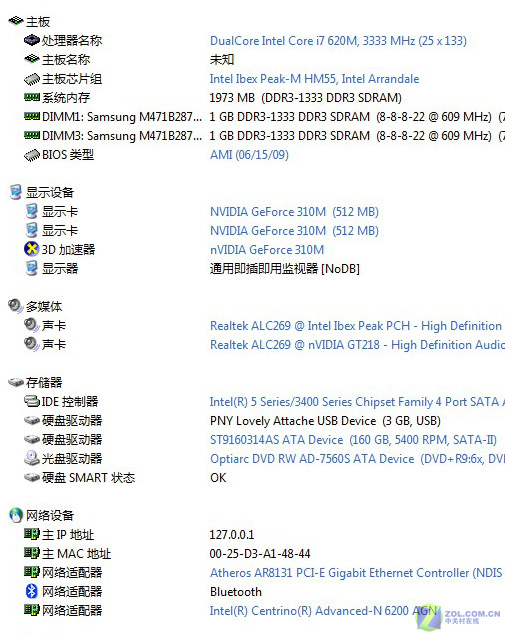The height and width of the screenshot is (635, 505).
Task: Click the optical drive icon beside 光盘驱动器
Action: coord(32,458)
